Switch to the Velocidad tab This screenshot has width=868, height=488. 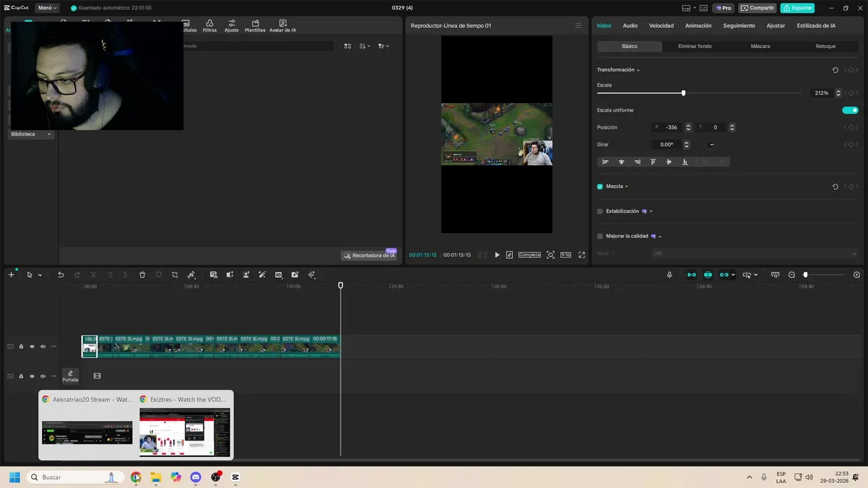click(661, 26)
